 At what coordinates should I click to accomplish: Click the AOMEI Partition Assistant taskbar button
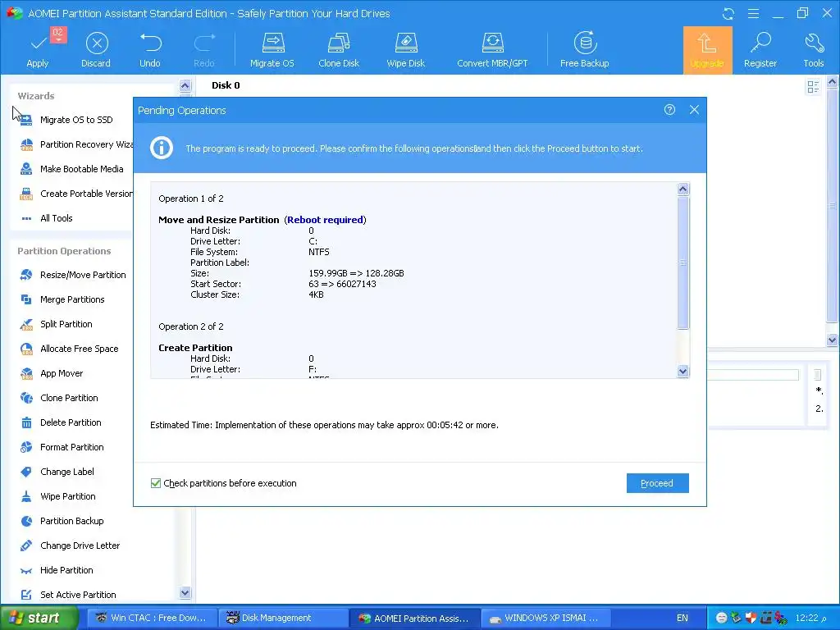click(413, 618)
